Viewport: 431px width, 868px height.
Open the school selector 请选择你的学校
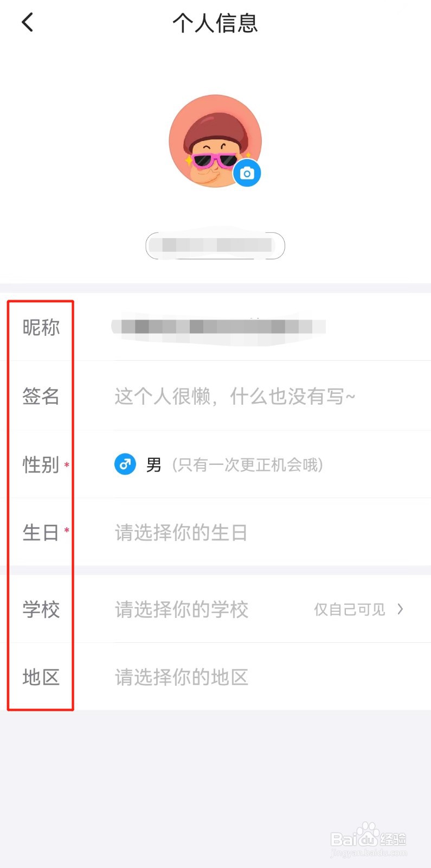(182, 609)
